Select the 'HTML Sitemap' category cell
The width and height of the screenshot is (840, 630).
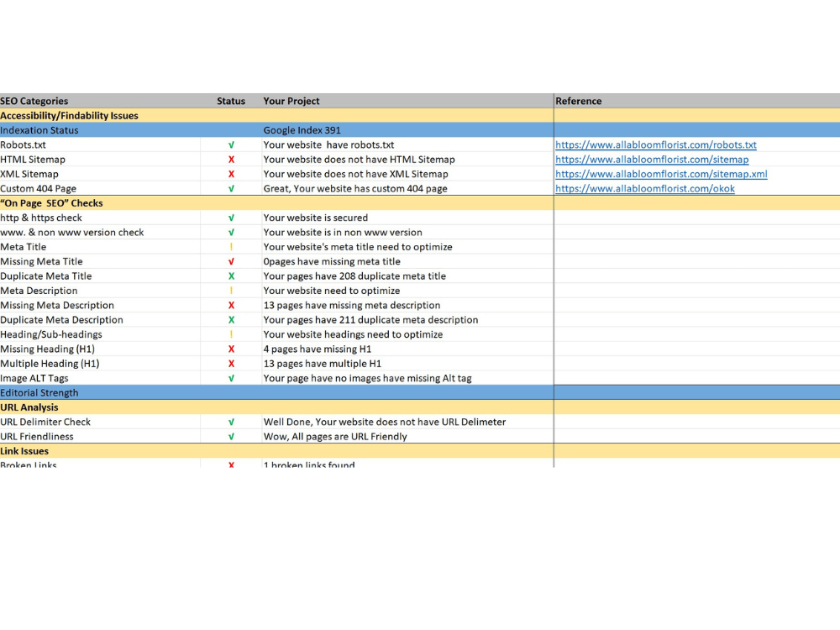pyautogui.click(x=100, y=159)
